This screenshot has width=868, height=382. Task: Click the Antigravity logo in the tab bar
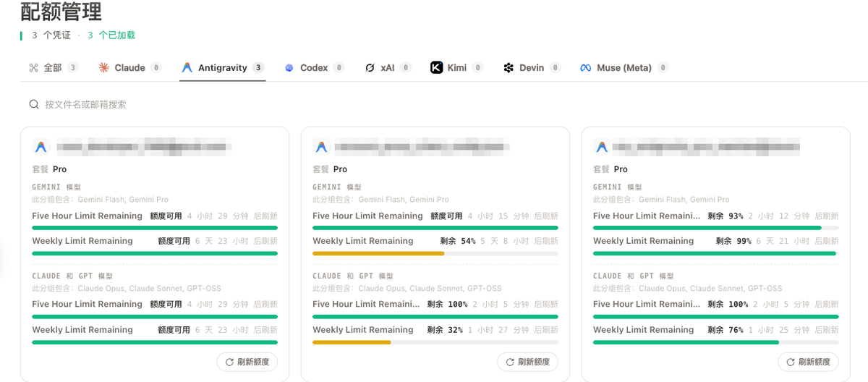[187, 68]
